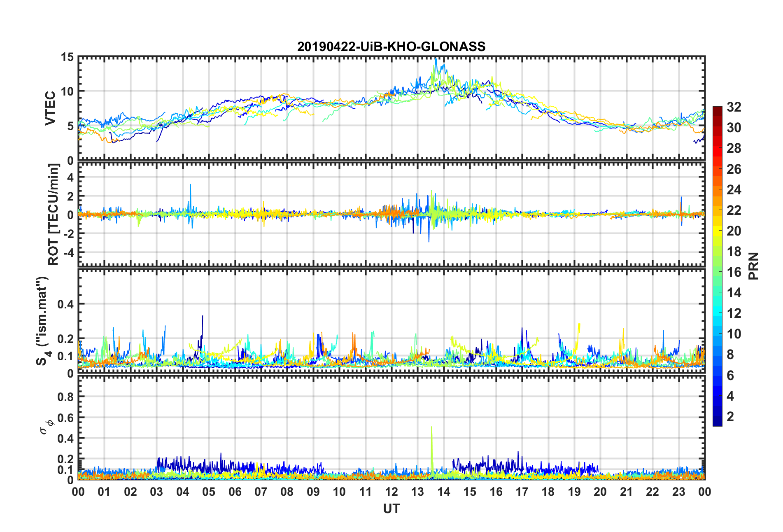Screen dimensions: 783x532
Task: Click the sigma phi tick label 0.8
Action: coord(65,397)
